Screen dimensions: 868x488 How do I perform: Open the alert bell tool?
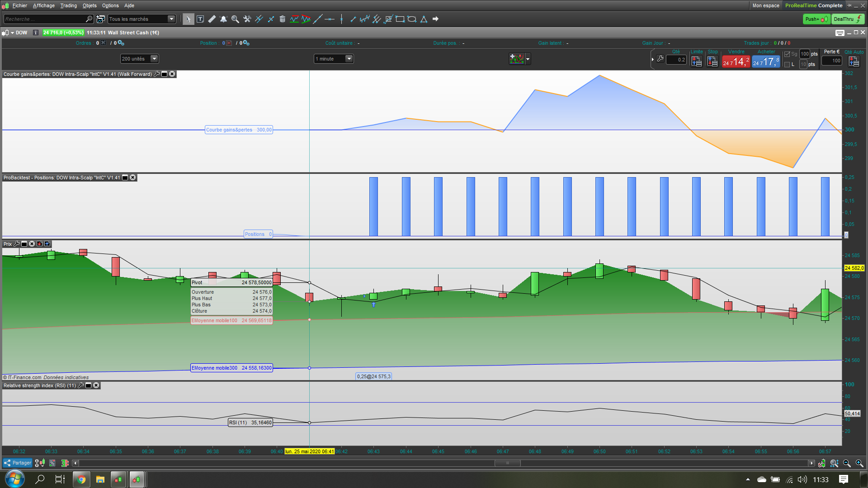click(x=223, y=19)
